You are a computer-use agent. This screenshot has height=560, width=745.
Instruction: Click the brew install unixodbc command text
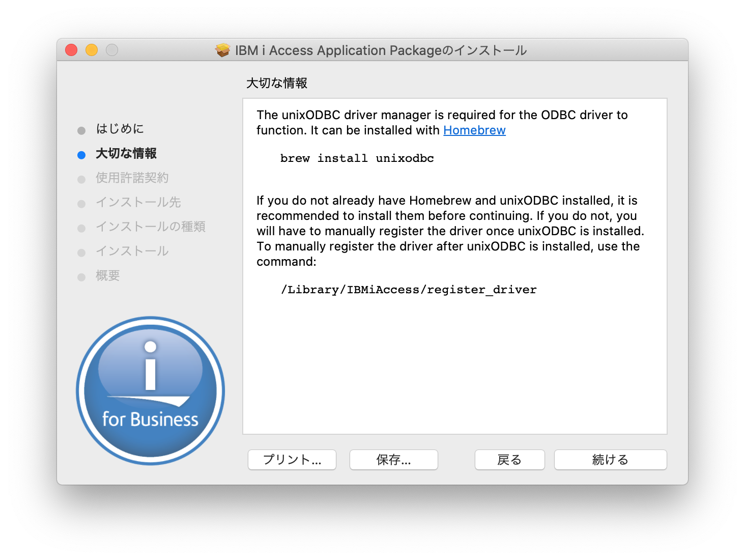tap(357, 158)
